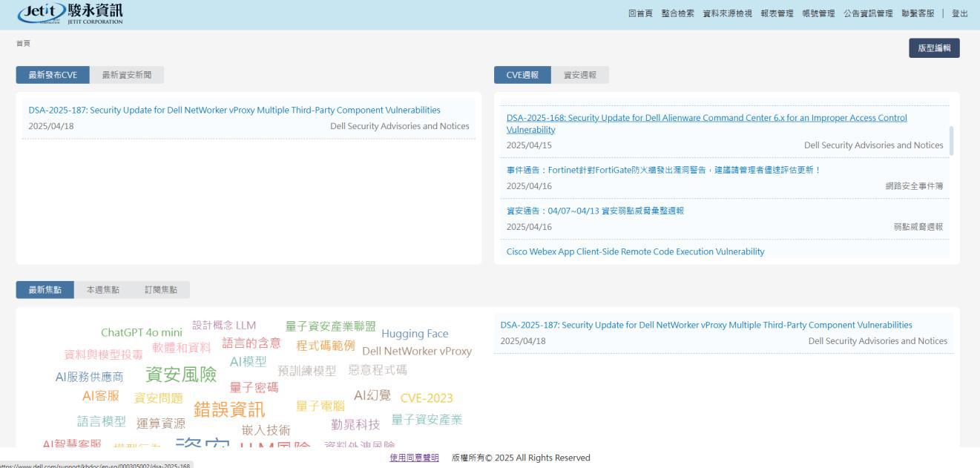Go to 回首頁 in top navigation
Screen dimensions: 980x468
(640, 14)
